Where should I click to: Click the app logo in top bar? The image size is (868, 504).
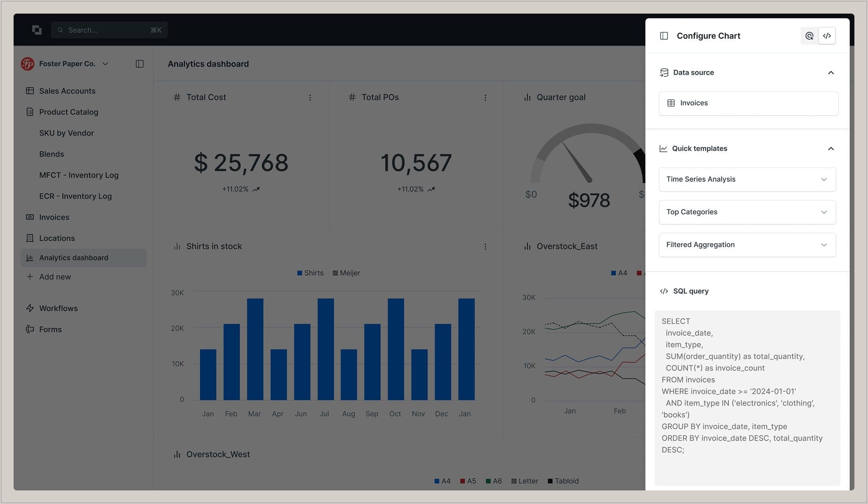[x=37, y=30]
